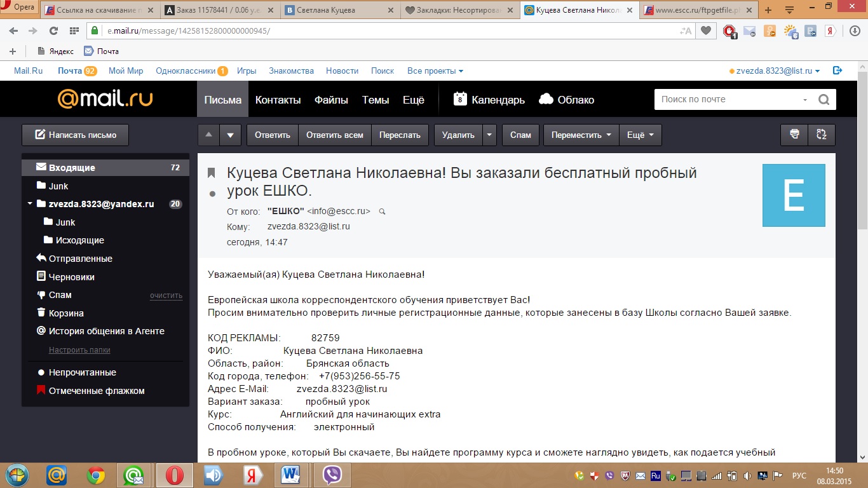Click the magnifier next to info@escc.ru
The height and width of the screenshot is (488, 868).
tap(382, 211)
